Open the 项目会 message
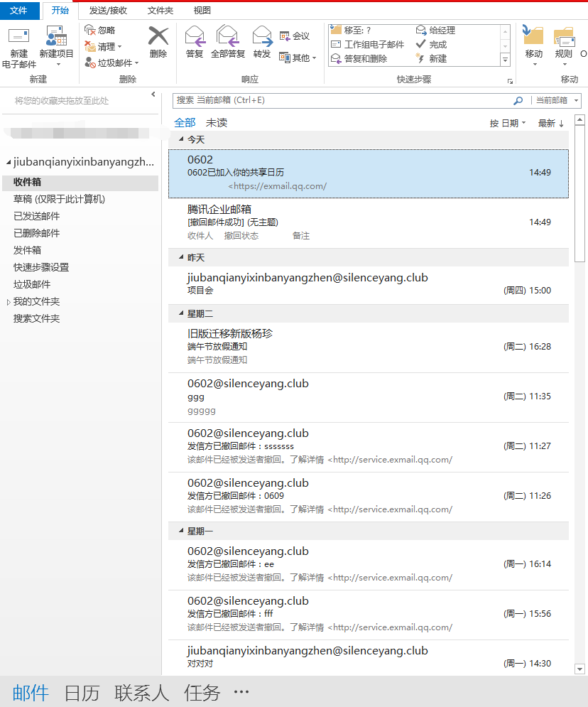Screen dimensions: 588x707 pyautogui.click(x=369, y=284)
